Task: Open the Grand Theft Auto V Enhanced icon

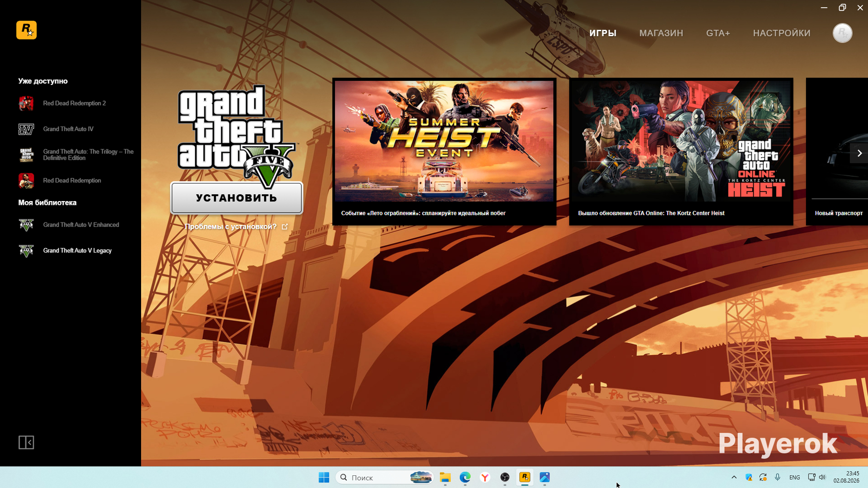Action: 26,225
